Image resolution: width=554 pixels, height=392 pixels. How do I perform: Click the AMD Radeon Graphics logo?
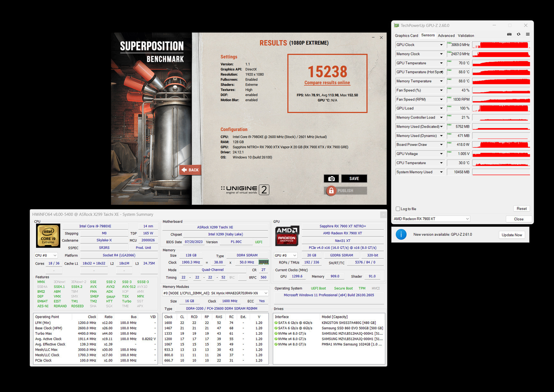[x=287, y=235]
